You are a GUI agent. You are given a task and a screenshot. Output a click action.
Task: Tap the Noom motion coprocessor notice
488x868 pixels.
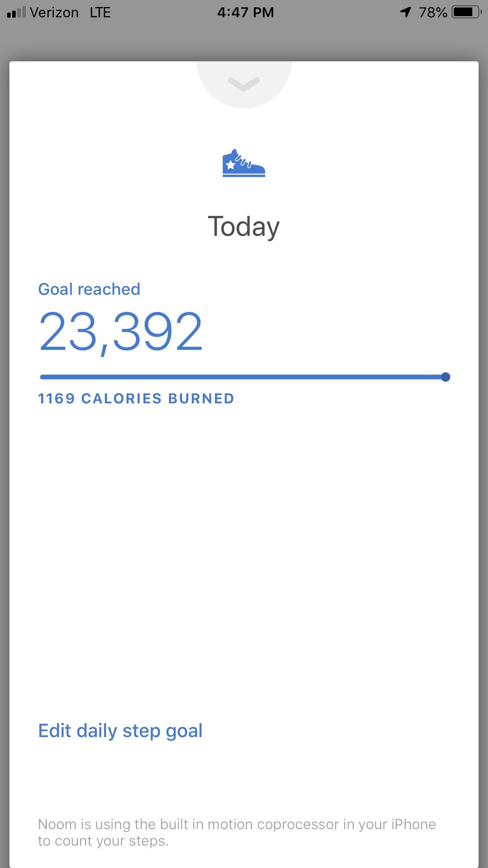pyautogui.click(x=237, y=832)
